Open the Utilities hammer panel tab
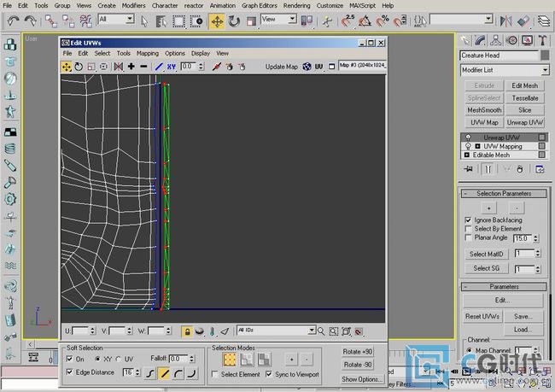This screenshot has width=555, height=392. 542,40
